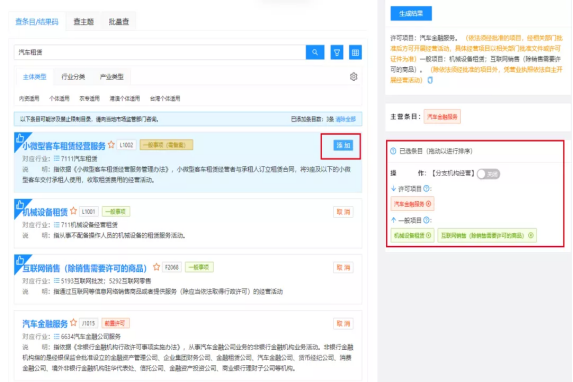Filter by 个体适用
The width and height of the screenshot is (573, 382).
[x=59, y=98]
